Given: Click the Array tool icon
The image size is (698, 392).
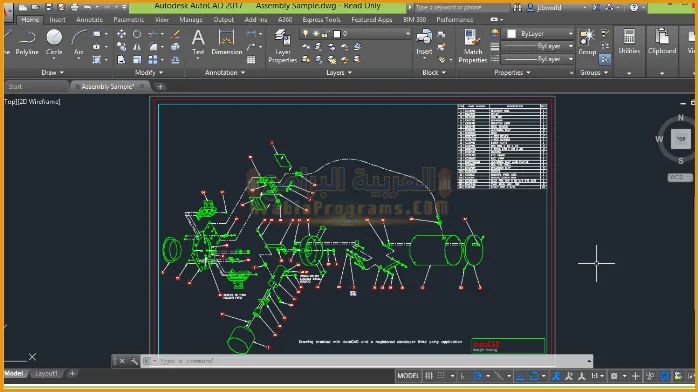Looking at the screenshot, I should (153, 60).
